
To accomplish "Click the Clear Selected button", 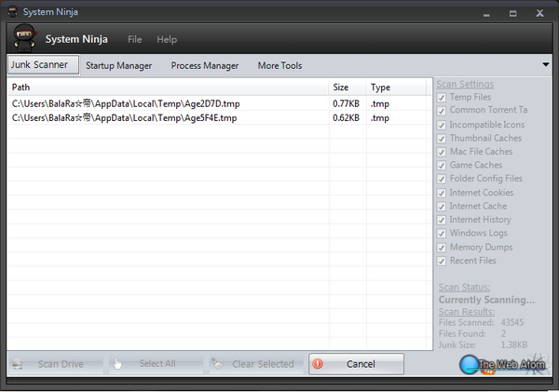I will coord(256,364).
